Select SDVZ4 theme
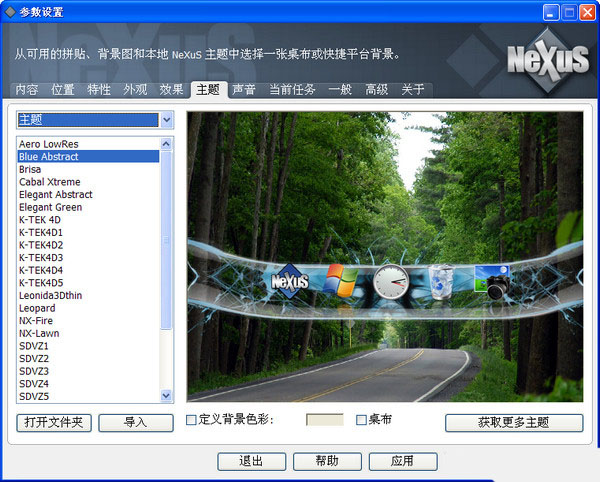Viewport: 600px width, 482px height. click(88, 384)
